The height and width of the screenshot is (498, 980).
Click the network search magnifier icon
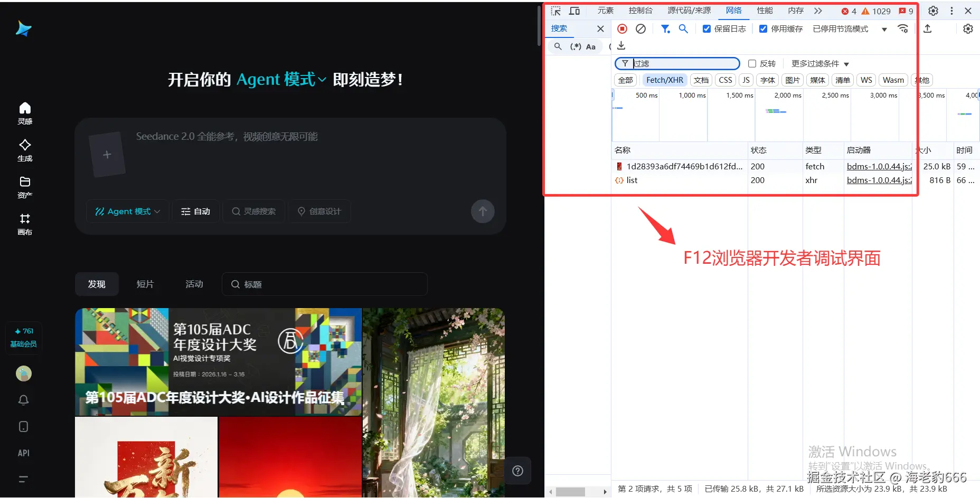pos(683,28)
